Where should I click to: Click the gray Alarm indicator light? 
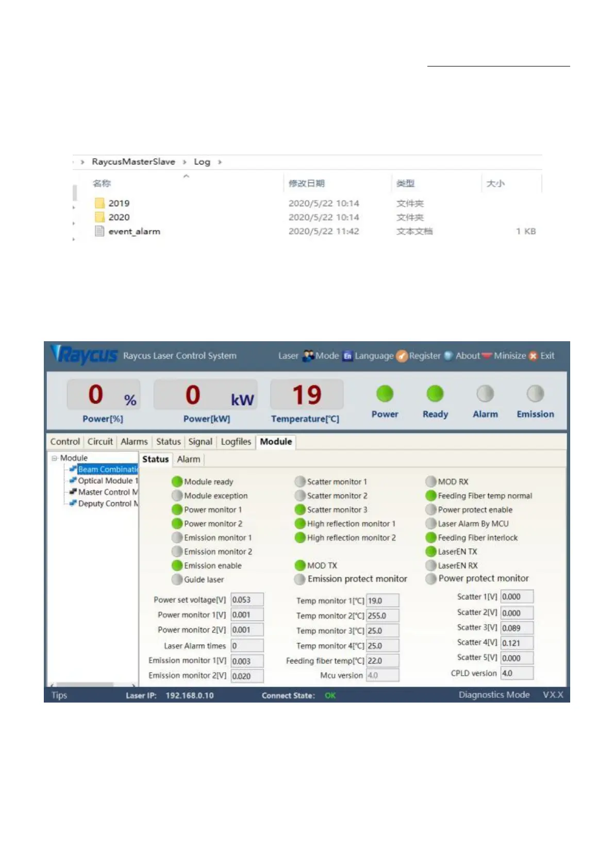click(x=485, y=394)
